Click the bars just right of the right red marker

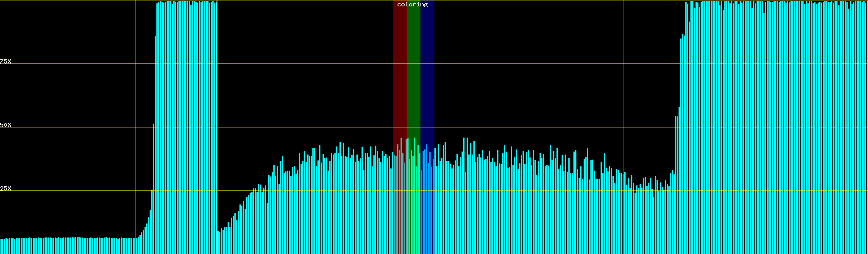coord(640,220)
